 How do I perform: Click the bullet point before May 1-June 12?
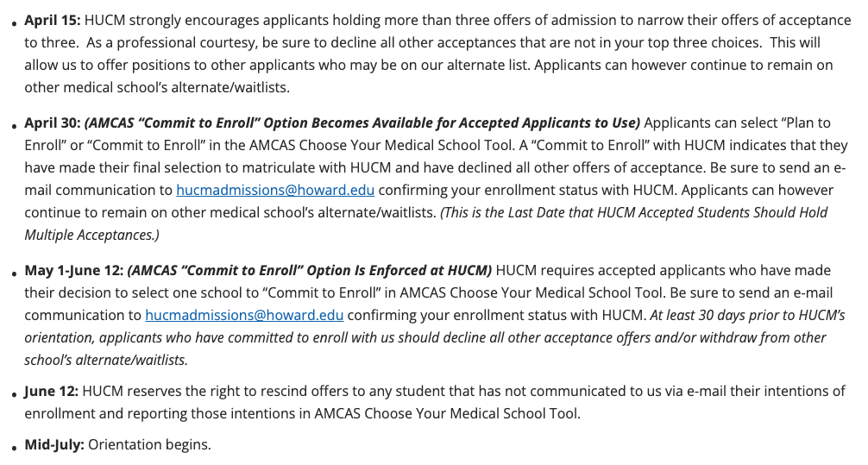[x=15, y=273]
